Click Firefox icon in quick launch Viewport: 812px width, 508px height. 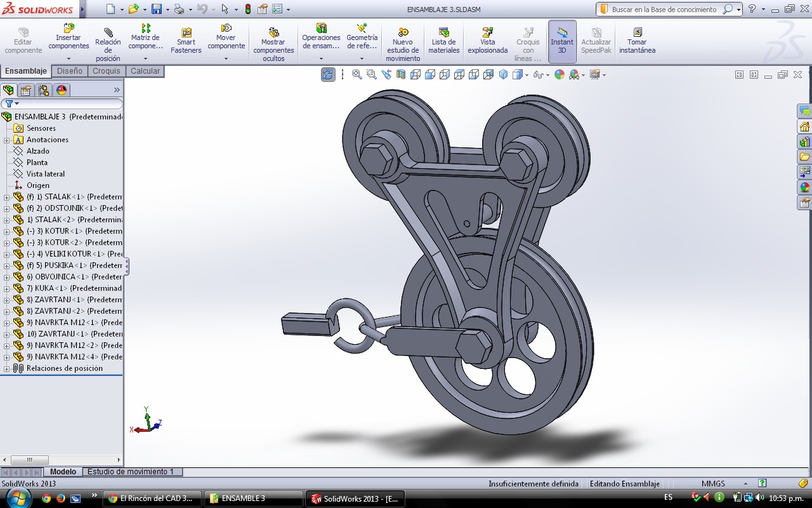[x=61, y=498]
